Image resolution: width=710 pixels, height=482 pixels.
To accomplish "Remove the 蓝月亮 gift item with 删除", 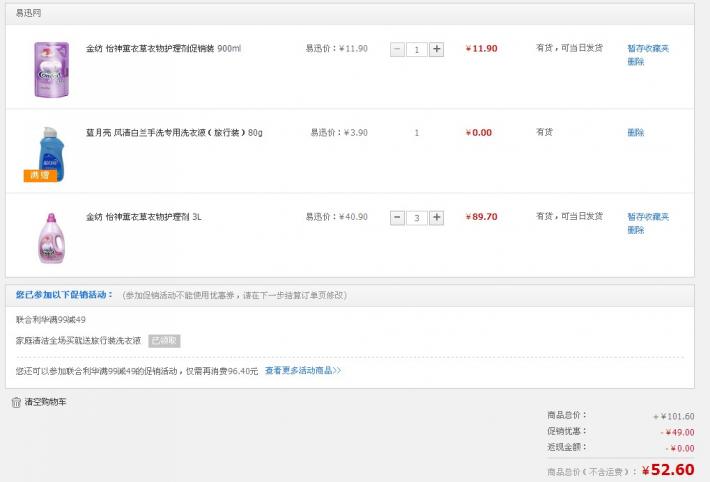I will [x=635, y=132].
